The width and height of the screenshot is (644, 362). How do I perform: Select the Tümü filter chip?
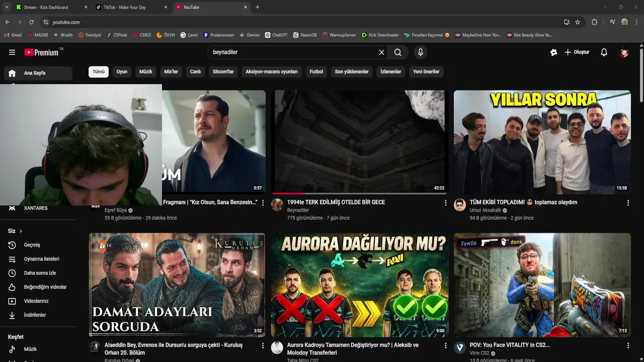(99, 71)
